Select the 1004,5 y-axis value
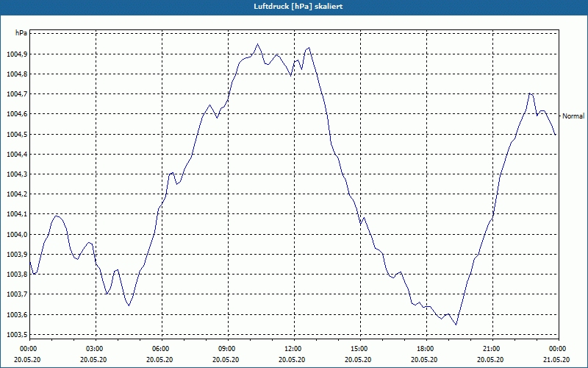Screen dimensions: 588x368 [x=17, y=134]
